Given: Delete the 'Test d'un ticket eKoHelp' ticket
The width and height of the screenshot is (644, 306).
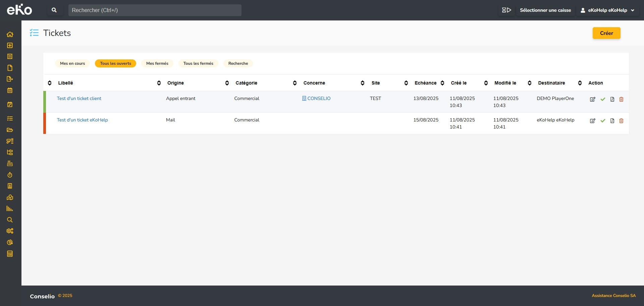Looking at the screenshot, I should (621, 121).
